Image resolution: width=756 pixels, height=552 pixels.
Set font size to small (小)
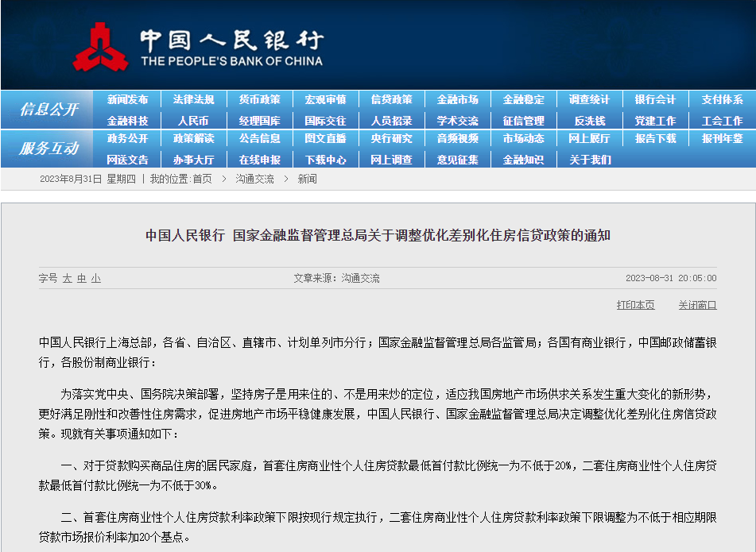click(x=96, y=279)
